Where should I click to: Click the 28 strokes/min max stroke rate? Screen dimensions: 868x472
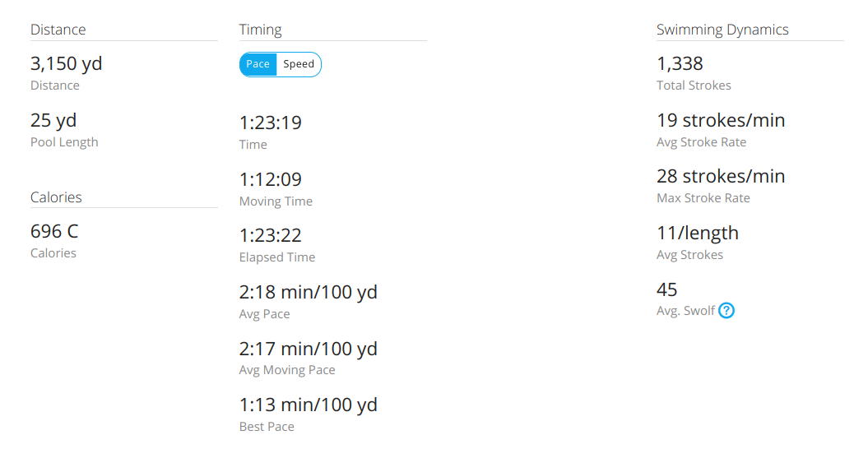tap(721, 177)
